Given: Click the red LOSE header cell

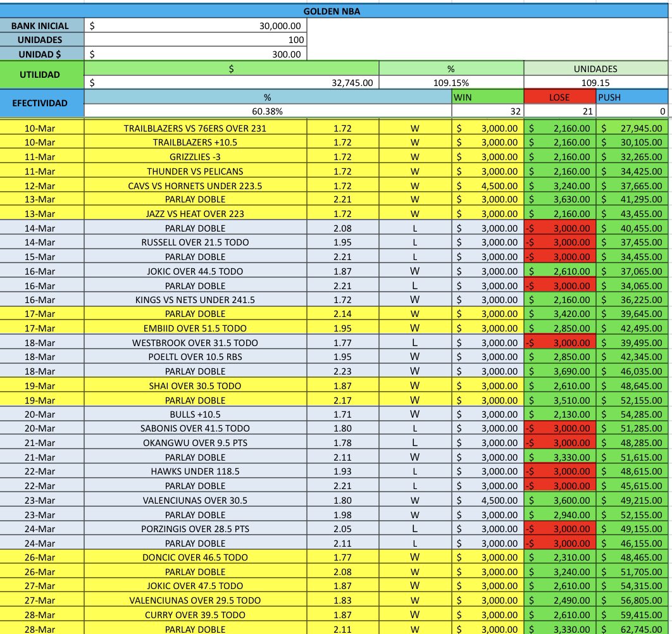Looking at the screenshot, I should 559,97.
